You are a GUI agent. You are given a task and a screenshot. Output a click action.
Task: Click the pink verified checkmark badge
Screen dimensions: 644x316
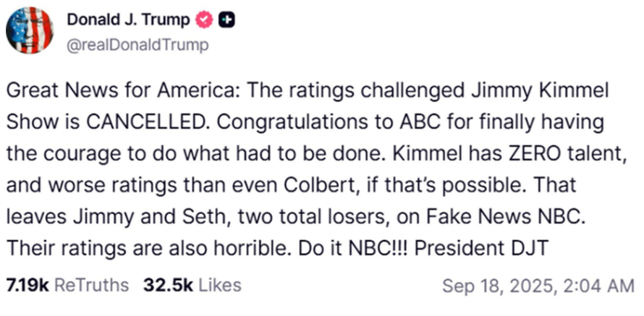[x=203, y=21]
